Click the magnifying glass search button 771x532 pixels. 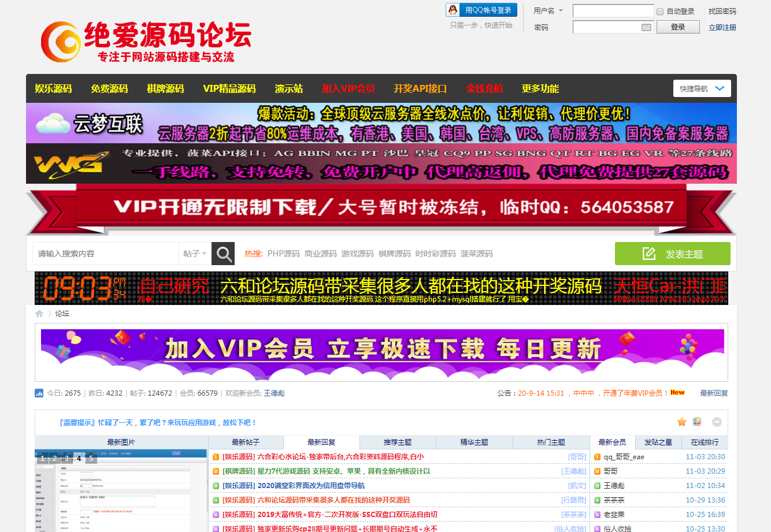click(223, 254)
